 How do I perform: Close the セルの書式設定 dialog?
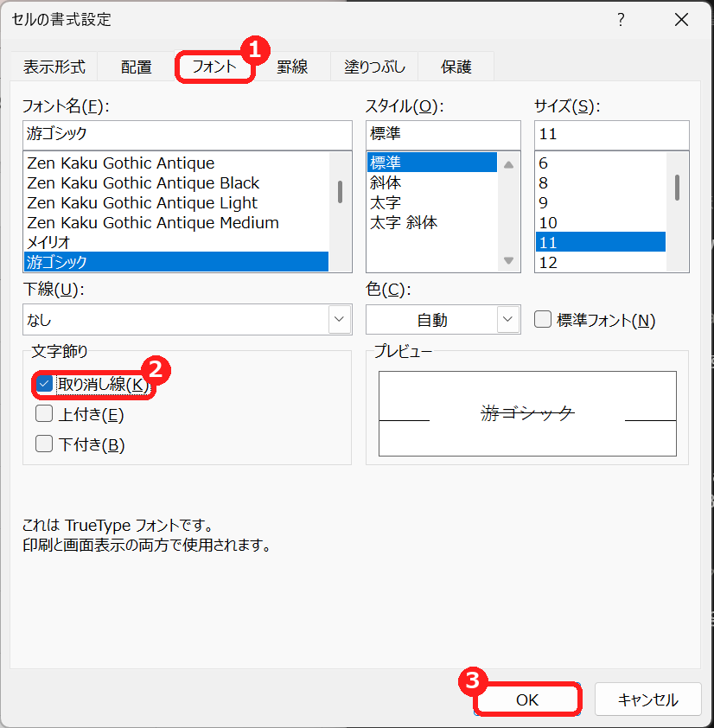coord(681,20)
